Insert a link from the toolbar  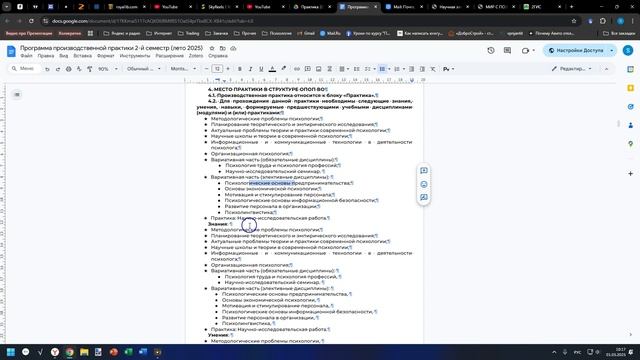point(297,69)
